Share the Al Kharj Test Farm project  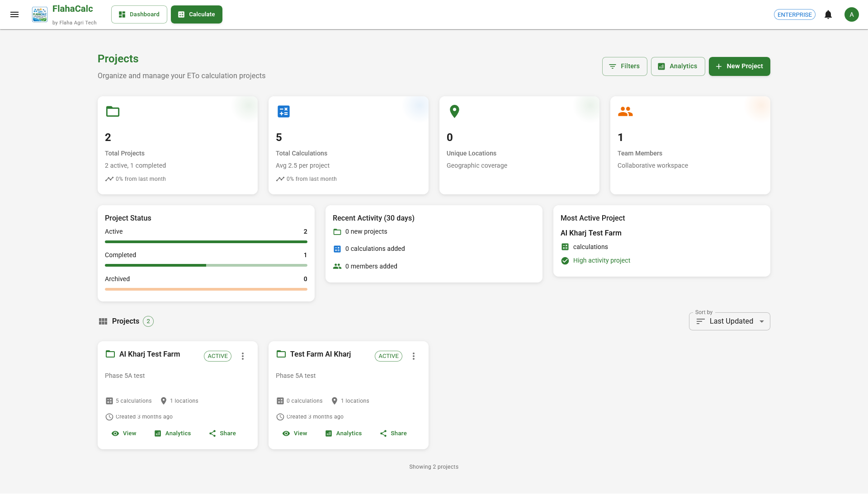(x=222, y=433)
